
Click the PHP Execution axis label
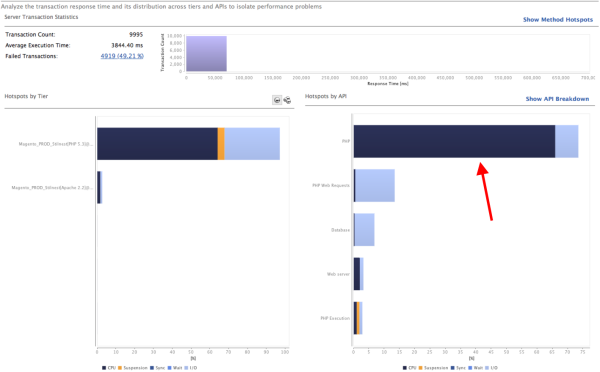click(335, 318)
